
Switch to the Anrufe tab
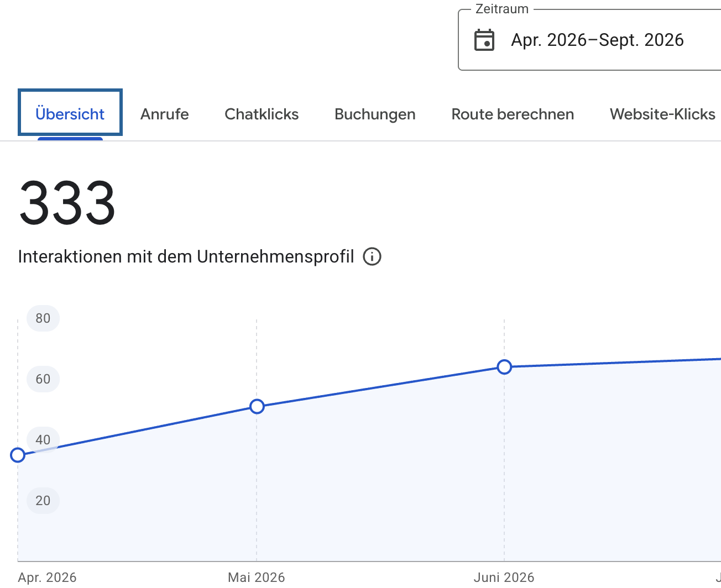(165, 114)
